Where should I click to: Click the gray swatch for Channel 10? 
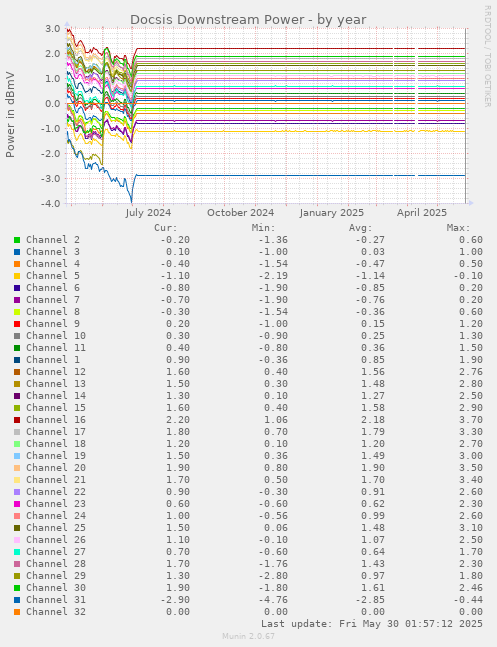point(17,335)
